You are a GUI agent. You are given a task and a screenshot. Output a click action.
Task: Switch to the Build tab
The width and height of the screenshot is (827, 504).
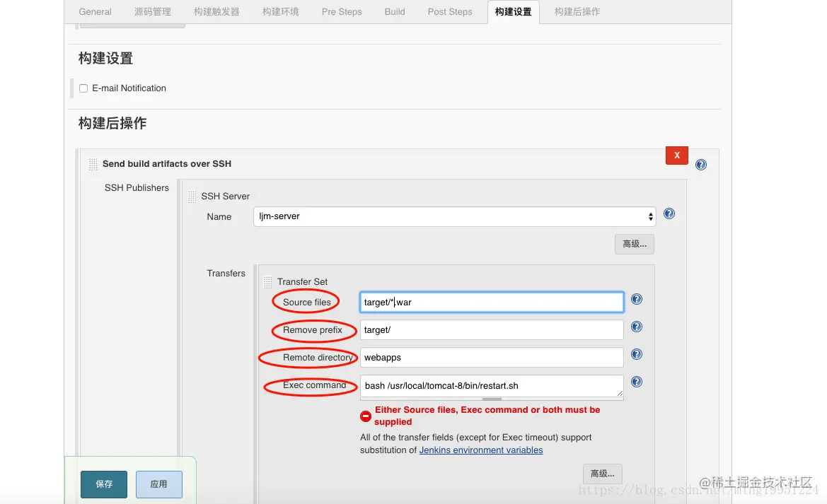[x=395, y=11]
